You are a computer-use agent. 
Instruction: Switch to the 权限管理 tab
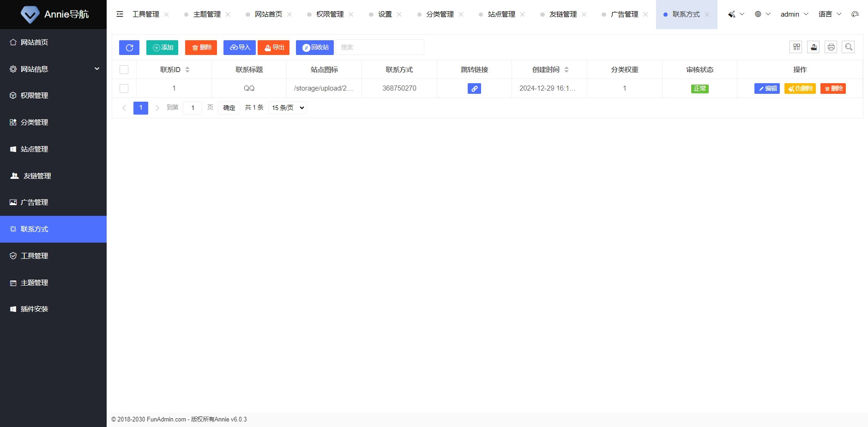[x=329, y=14]
